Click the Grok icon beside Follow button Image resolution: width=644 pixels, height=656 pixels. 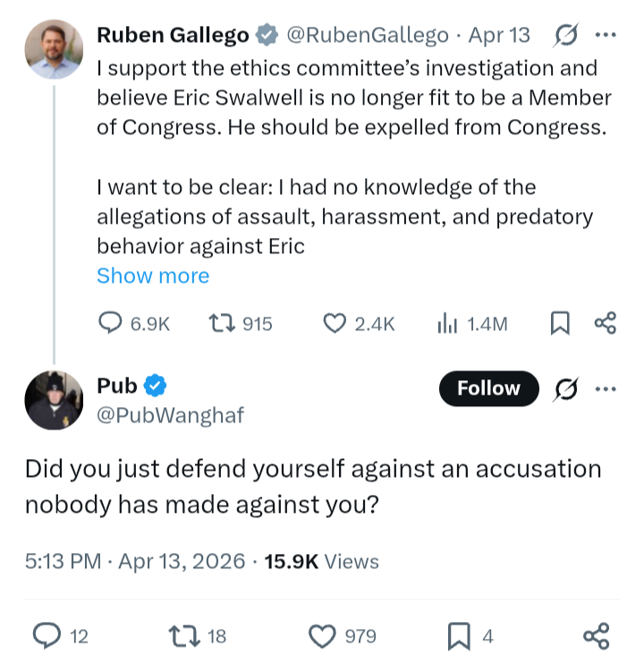tap(566, 388)
